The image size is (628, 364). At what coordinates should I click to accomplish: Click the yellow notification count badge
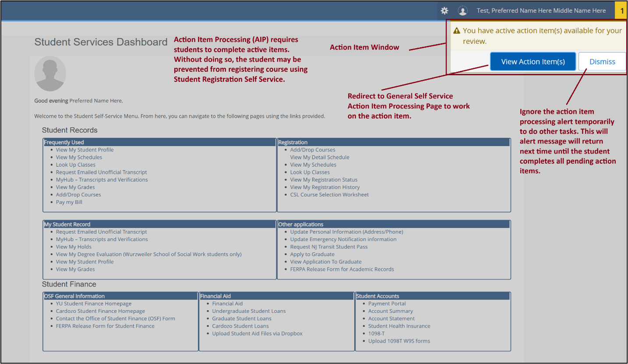coord(621,11)
